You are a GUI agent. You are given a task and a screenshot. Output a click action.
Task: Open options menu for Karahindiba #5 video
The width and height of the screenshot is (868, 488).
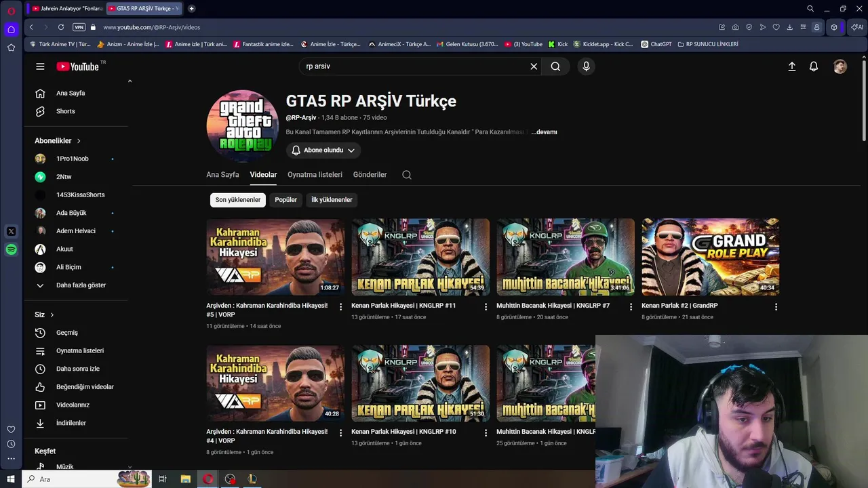340,307
